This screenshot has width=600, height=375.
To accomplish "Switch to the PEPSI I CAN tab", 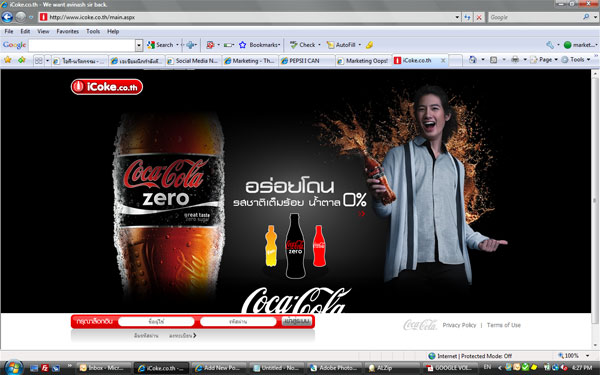I will [x=306, y=60].
